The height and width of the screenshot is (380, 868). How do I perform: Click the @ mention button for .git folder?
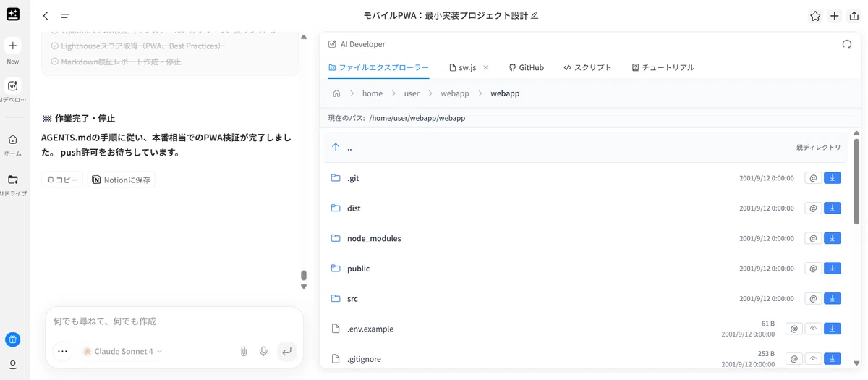click(x=813, y=178)
